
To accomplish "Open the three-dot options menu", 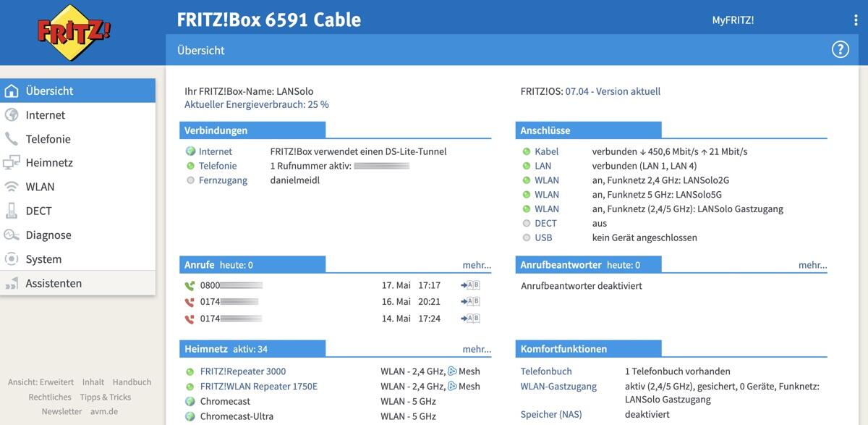I will point(856,20).
